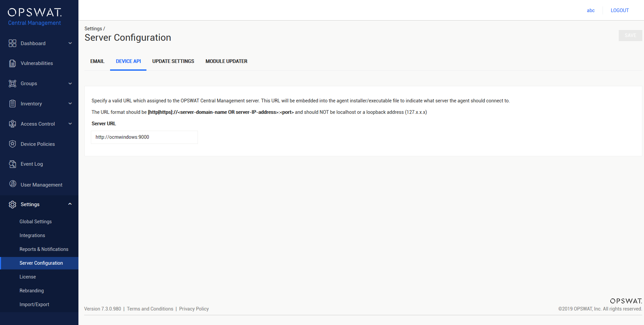
Task: Click the User Management person icon
Action: [x=13, y=184]
